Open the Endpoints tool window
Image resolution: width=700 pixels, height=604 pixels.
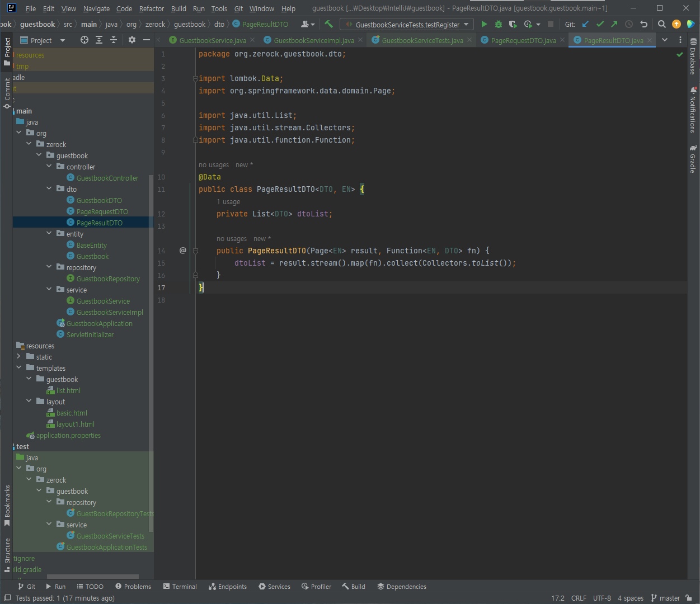click(x=228, y=587)
